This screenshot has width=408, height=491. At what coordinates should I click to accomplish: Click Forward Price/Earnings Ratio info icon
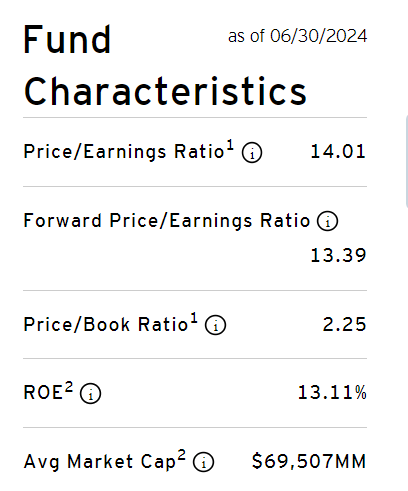click(327, 221)
